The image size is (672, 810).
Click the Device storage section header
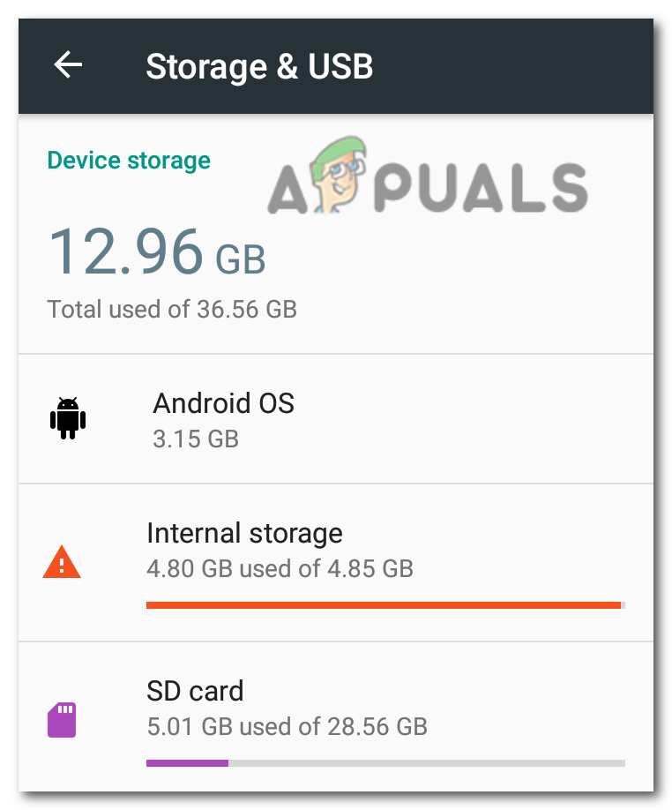(x=129, y=161)
